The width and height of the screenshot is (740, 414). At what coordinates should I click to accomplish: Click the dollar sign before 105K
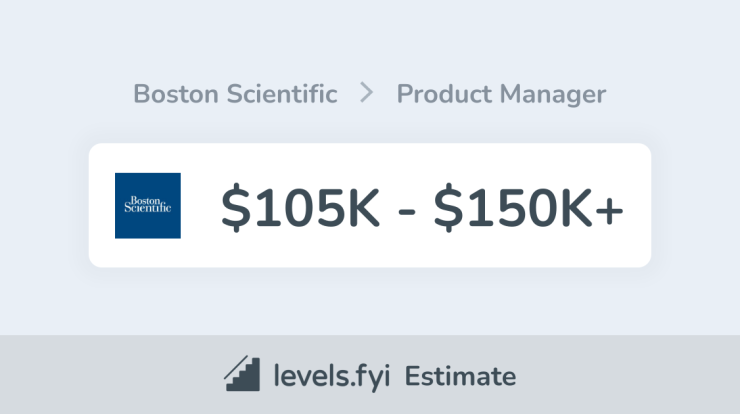click(x=235, y=207)
